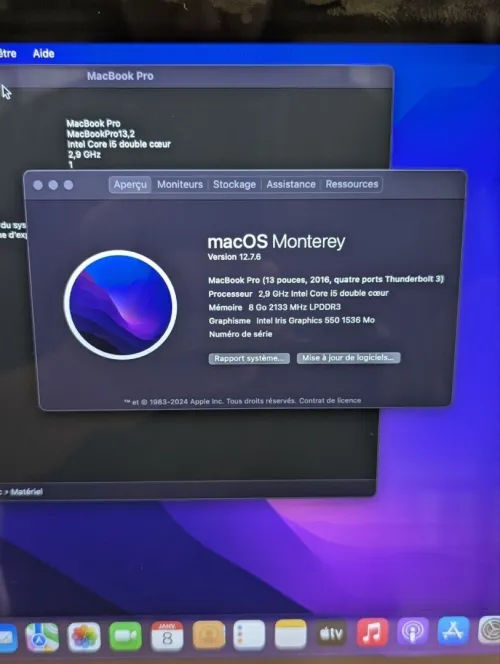
Task: Click the 2,9 GHz value in the system report
Action: [x=84, y=155]
